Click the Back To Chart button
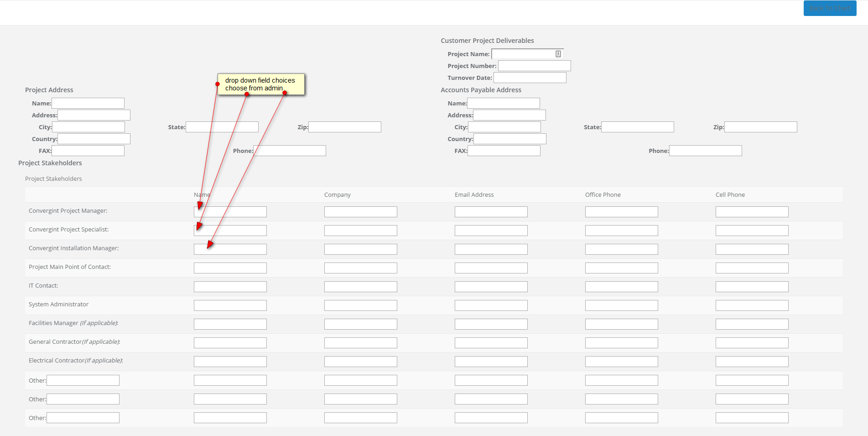The height and width of the screenshot is (436, 868). [830, 8]
